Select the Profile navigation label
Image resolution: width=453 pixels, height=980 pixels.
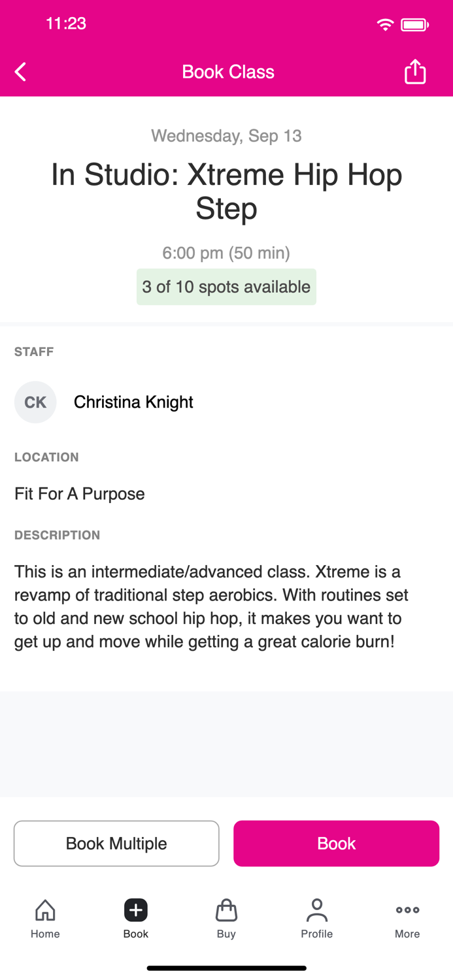coord(316,934)
